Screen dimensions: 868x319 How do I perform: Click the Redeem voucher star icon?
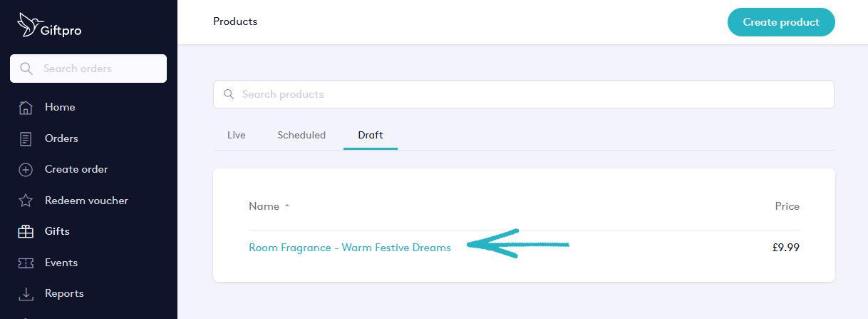26,201
